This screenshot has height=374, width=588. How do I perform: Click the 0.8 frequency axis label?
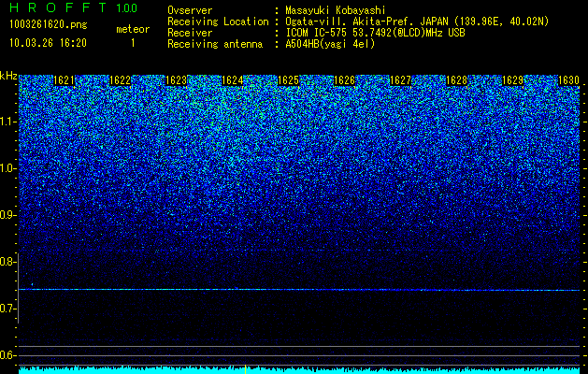point(7,262)
